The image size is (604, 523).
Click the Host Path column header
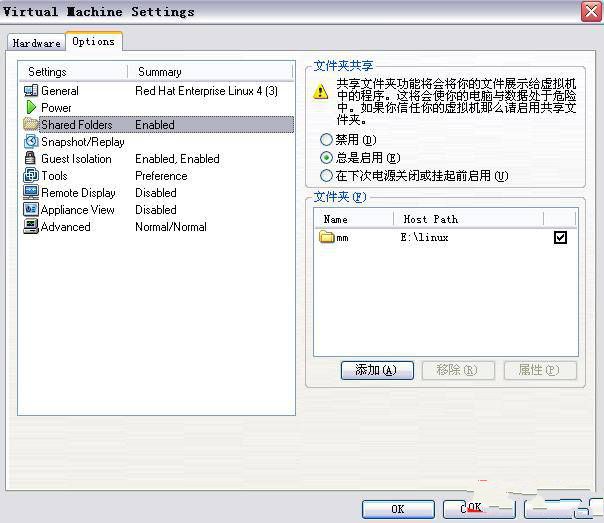point(469,219)
